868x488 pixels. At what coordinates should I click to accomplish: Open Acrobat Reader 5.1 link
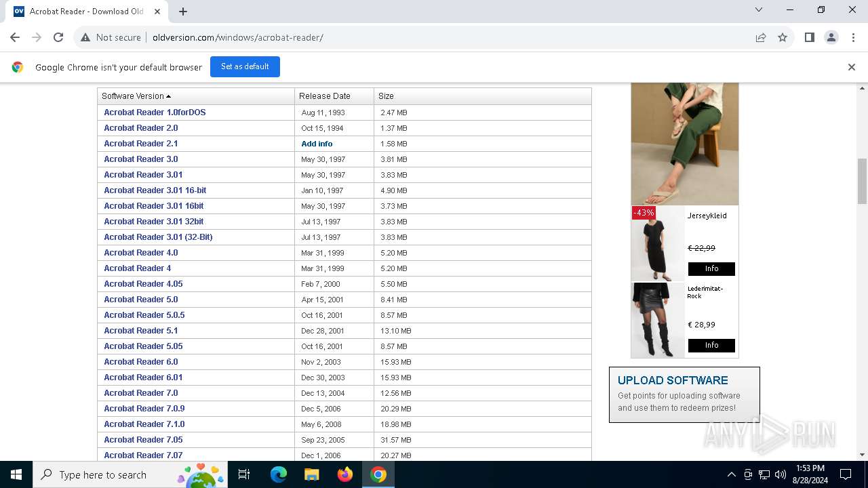tap(141, 331)
